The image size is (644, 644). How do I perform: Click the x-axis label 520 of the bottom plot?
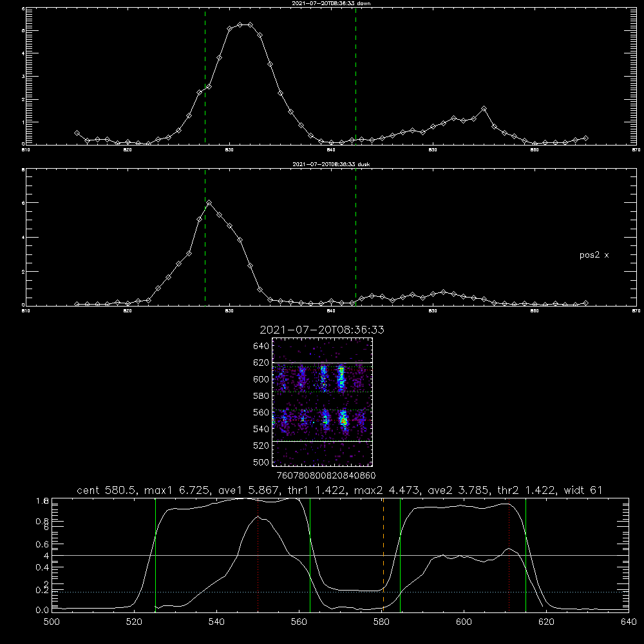(134, 622)
